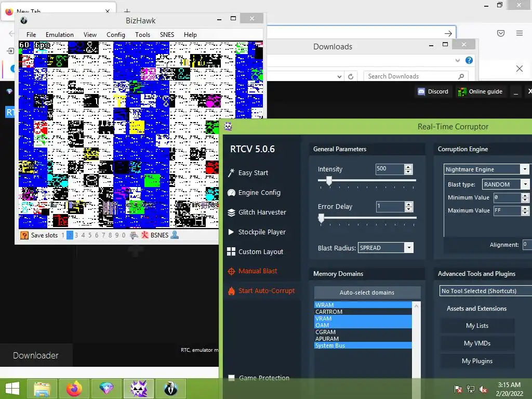The width and height of the screenshot is (532, 399).
Task: Open My Plugins
Action: (477, 361)
